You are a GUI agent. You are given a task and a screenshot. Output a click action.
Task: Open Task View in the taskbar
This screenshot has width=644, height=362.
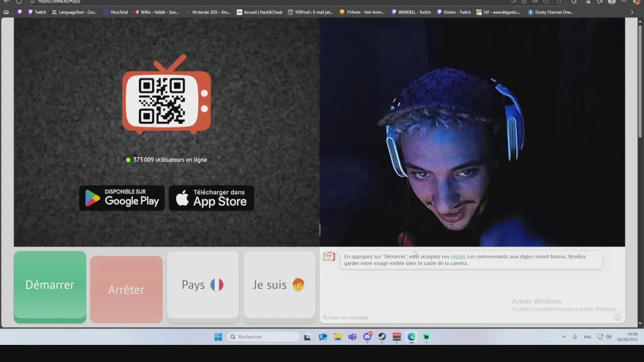pyautogui.click(x=307, y=337)
